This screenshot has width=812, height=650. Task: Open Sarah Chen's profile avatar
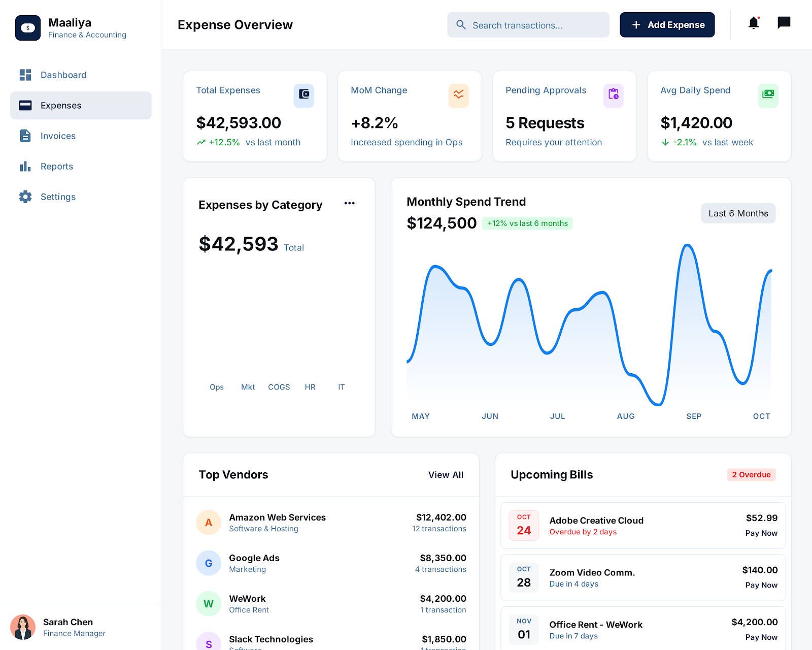(24, 628)
